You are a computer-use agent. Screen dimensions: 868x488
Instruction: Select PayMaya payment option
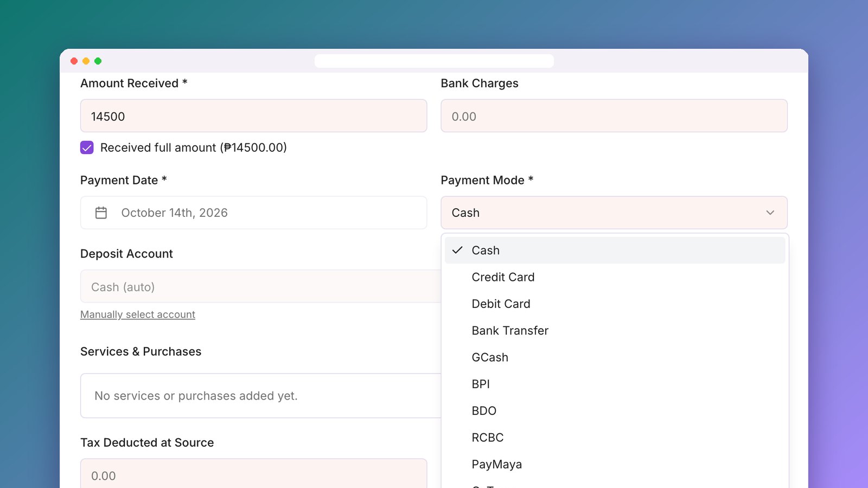(615, 464)
